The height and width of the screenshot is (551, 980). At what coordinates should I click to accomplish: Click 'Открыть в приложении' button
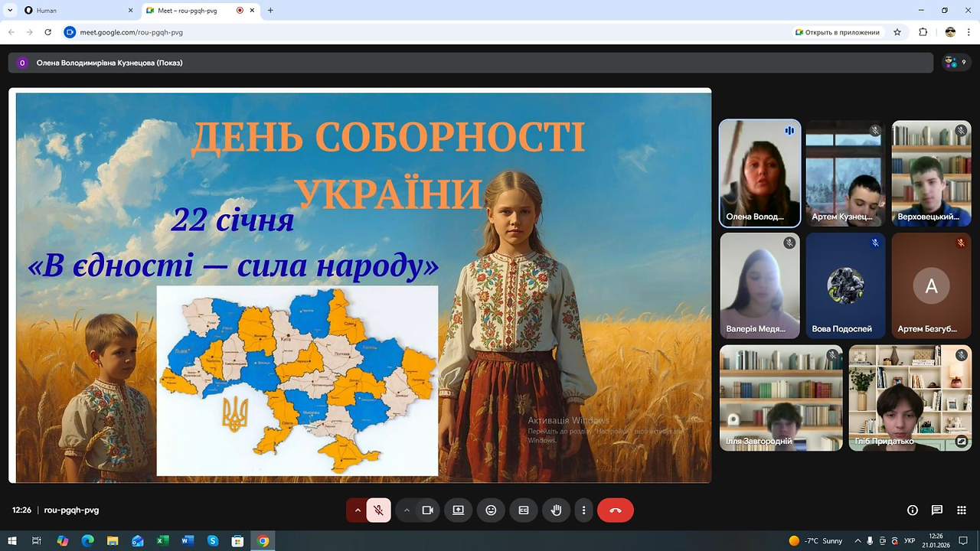pyautogui.click(x=838, y=32)
